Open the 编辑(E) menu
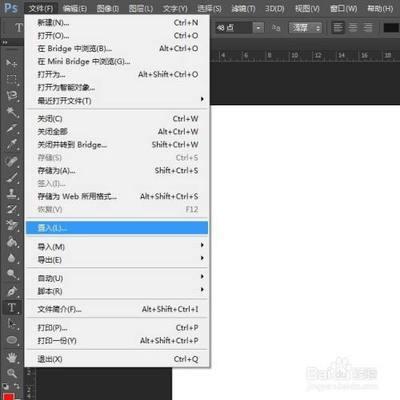The width and height of the screenshot is (400, 400). [75, 8]
